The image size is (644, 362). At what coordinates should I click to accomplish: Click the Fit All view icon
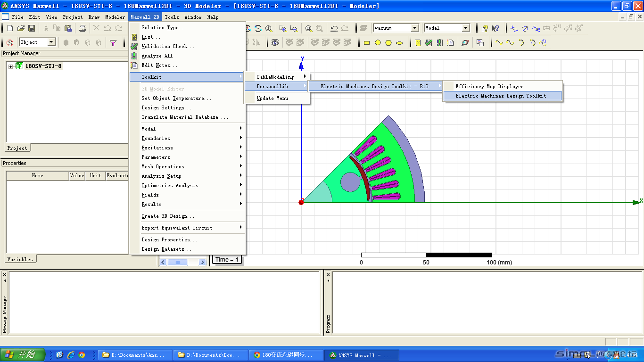(x=309, y=28)
